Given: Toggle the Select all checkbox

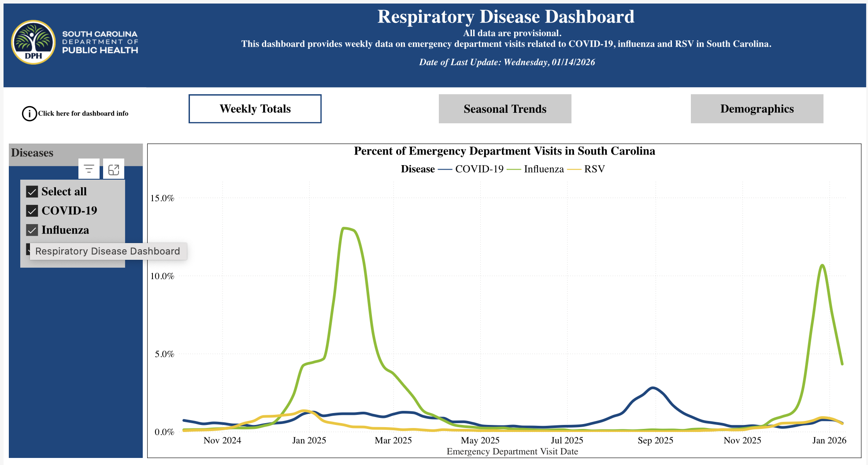Looking at the screenshot, I should [x=32, y=192].
